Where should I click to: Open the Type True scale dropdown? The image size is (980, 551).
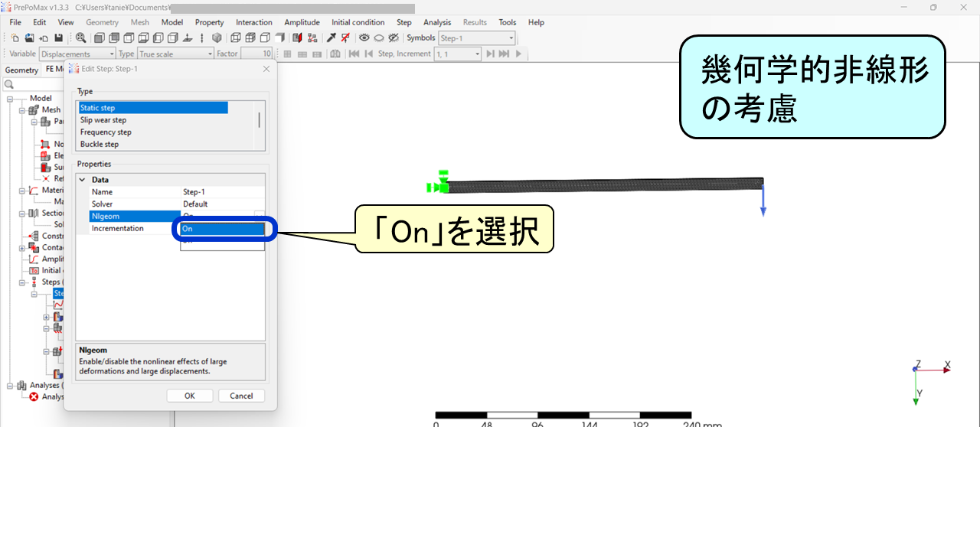[176, 54]
